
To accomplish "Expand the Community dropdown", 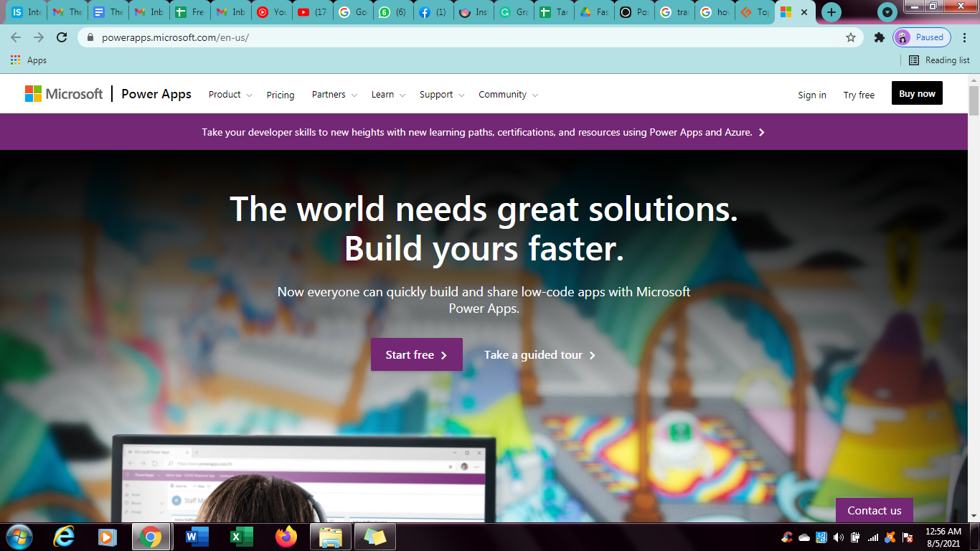I will click(x=509, y=95).
